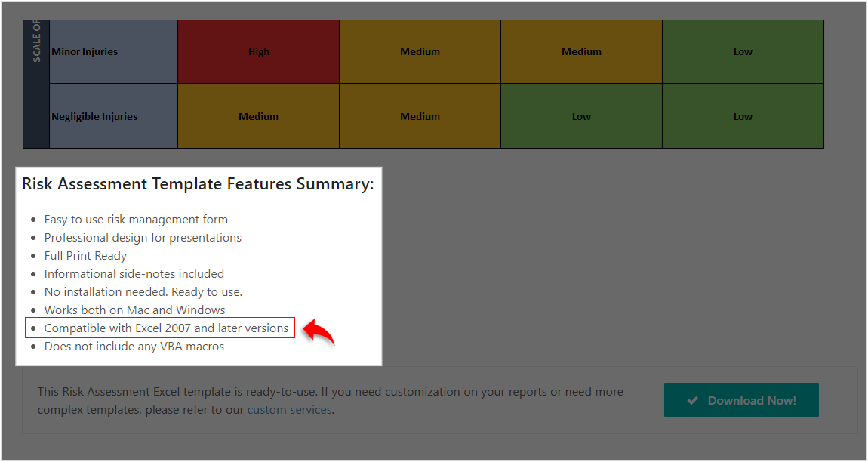Image resolution: width=868 pixels, height=462 pixels.
Task: Select 'Professional design for presentations' item
Action: pos(143,238)
